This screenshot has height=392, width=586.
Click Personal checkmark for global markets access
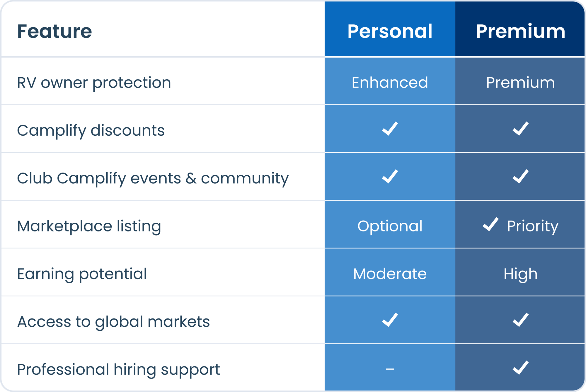(390, 320)
